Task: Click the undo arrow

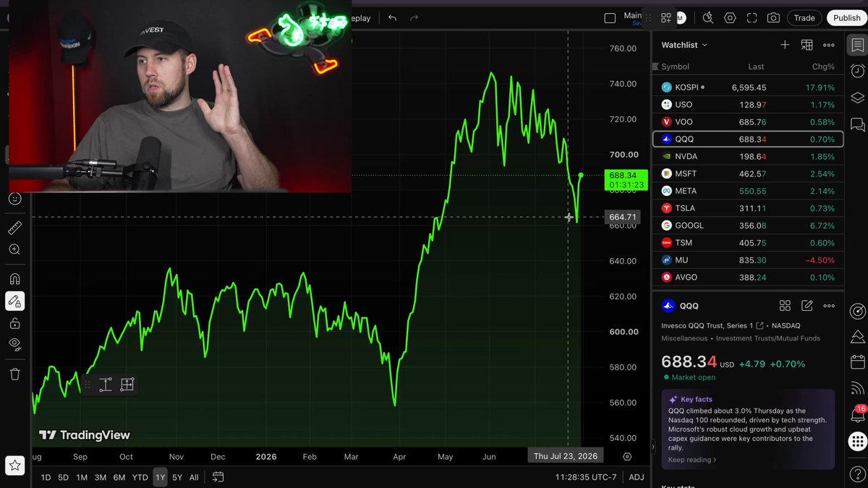Action: (392, 18)
